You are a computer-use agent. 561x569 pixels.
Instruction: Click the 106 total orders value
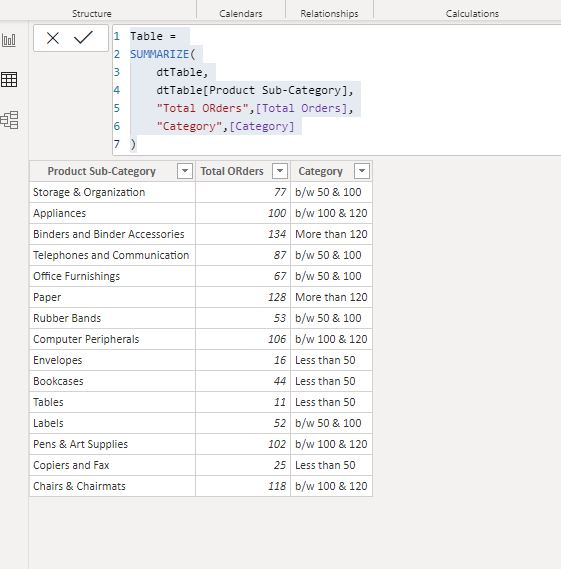(277, 339)
